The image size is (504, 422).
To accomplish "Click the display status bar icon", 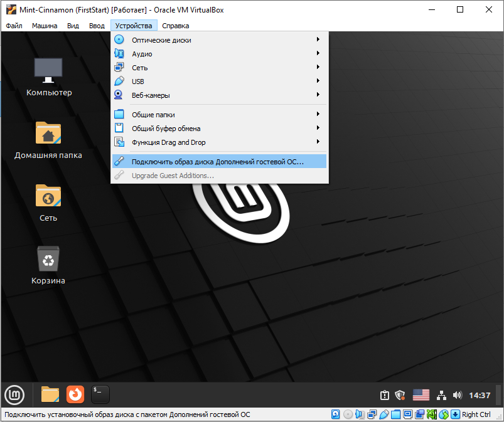I will 407,414.
